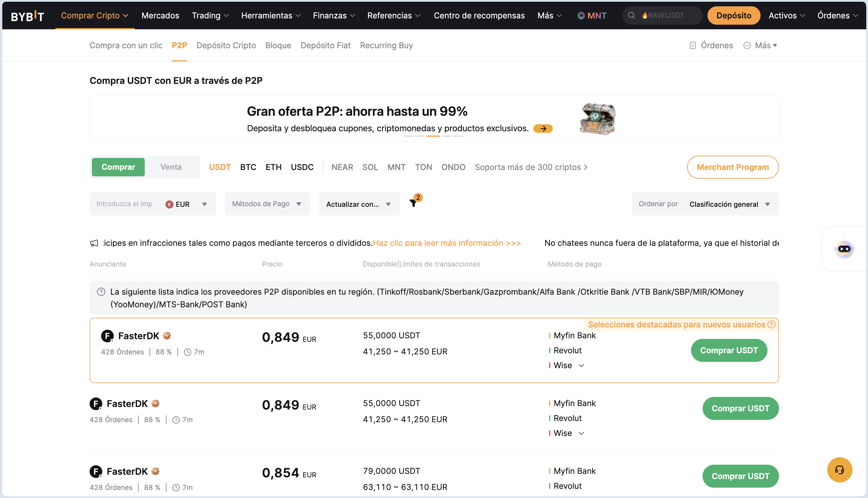Screen dimensions: 868x498
Task: Select the USDC crypto tab
Action: click(x=302, y=167)
